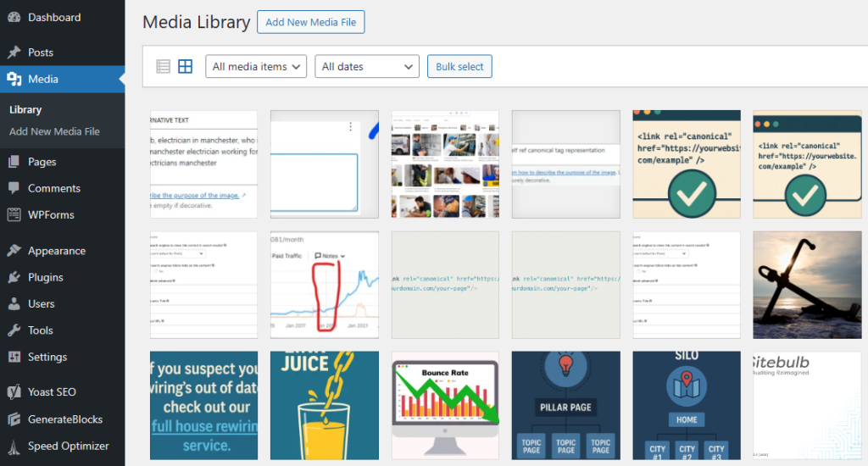Click the Settings sliders icon
The image size is (868, 466).
tap(14, 357)
